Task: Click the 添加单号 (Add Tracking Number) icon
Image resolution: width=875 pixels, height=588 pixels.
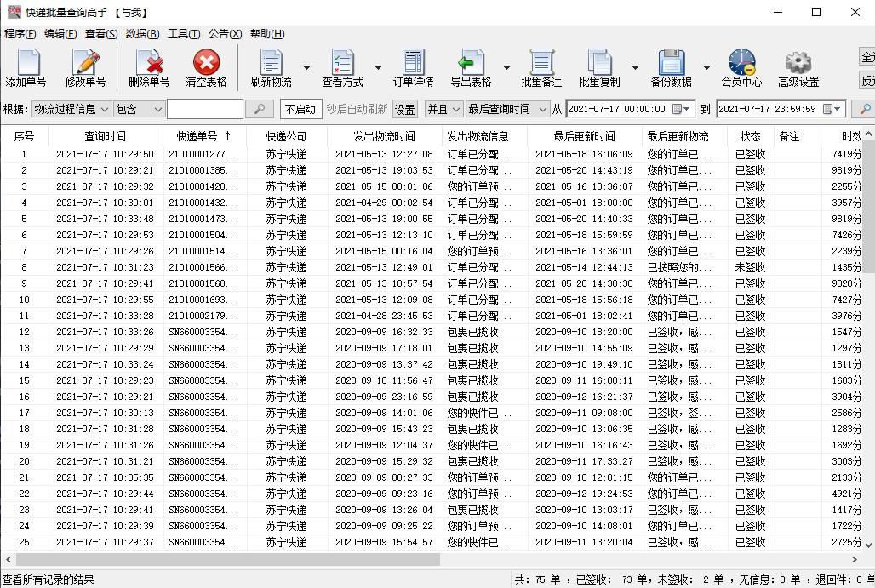Action: 27,66
